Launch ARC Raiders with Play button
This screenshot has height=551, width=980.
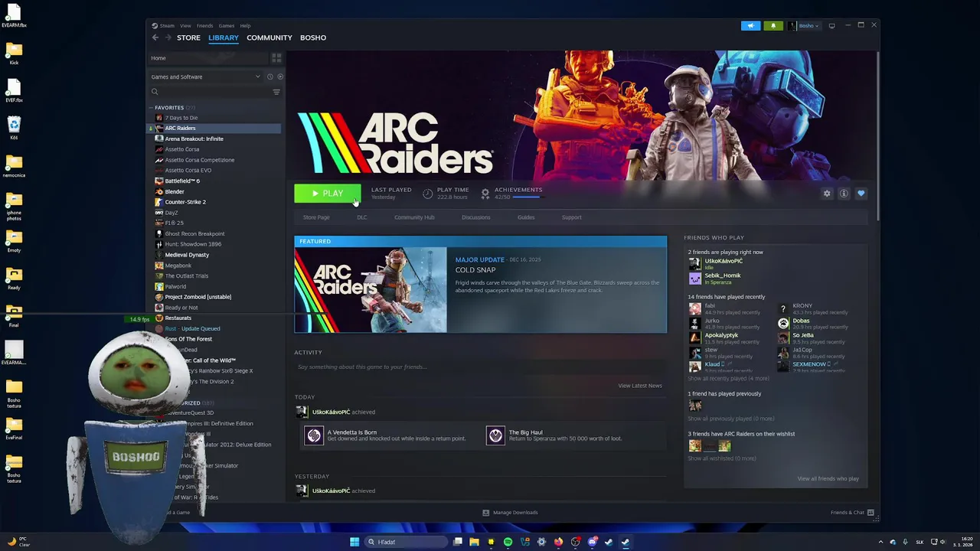[328, 194]
